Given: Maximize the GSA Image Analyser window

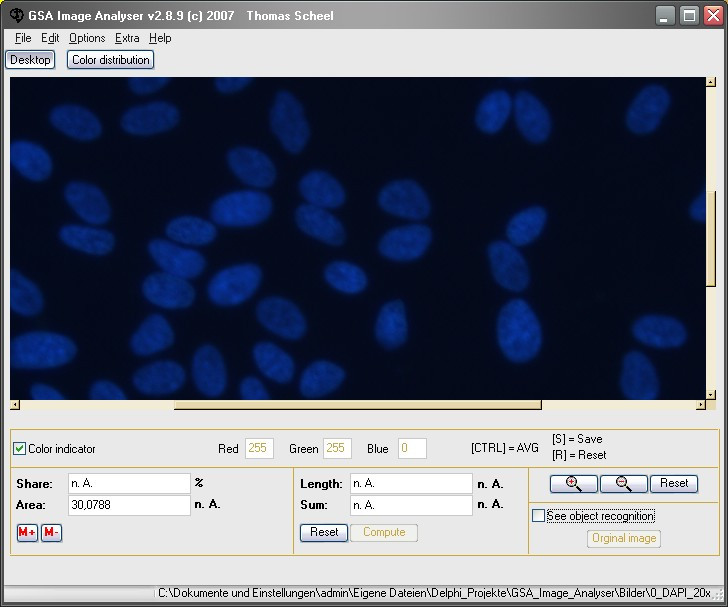Looking at the screenshot, I should 689,15.
